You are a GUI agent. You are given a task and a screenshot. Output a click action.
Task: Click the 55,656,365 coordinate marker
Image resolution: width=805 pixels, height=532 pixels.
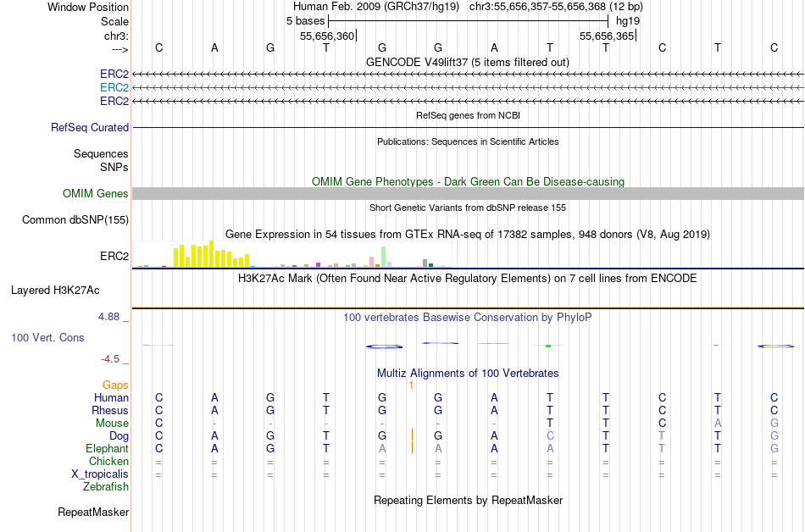(x=607, y=36)
